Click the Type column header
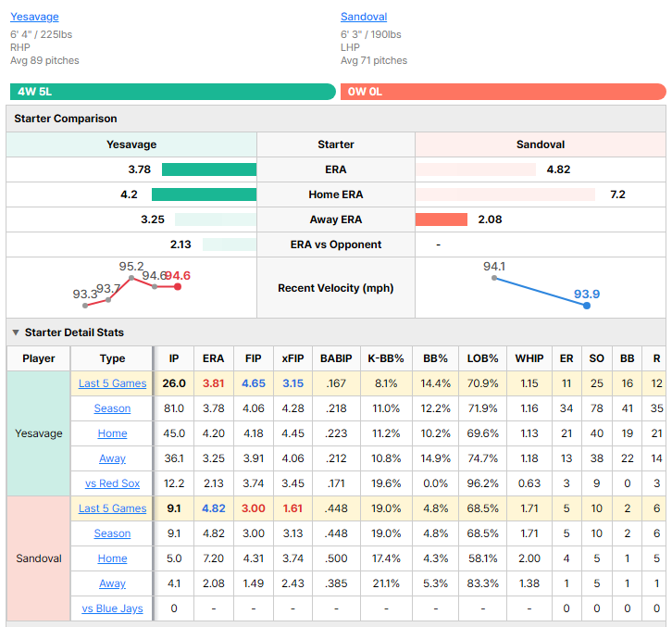The image size is (672, 627). point(112,358)
